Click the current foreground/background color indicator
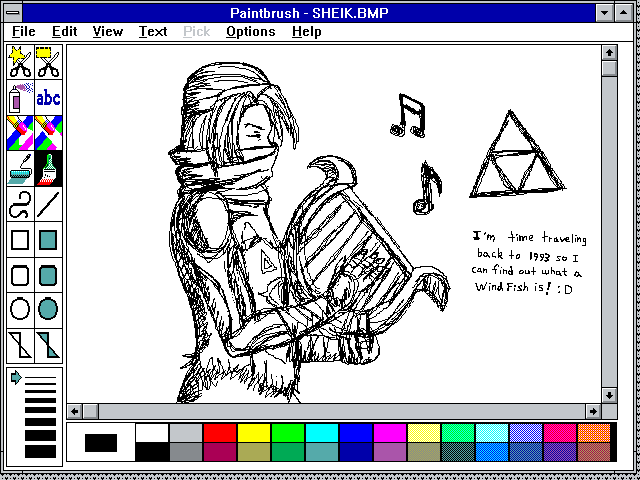The width and height of the screenshot is (640, 480). pos(101,442)
